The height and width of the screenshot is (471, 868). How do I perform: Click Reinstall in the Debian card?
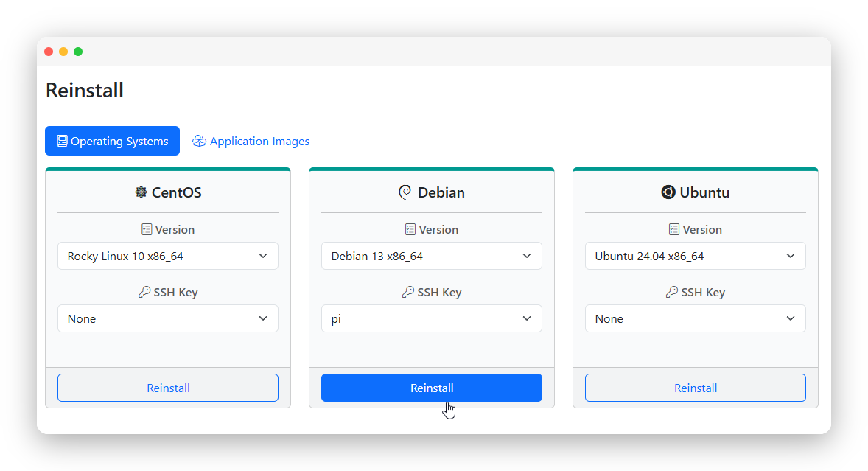(x=431, y=388)
